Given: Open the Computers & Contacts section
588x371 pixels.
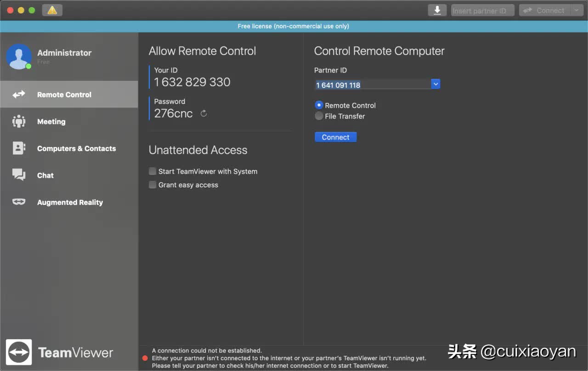Looking at the screenshot, I should point(76,148).
